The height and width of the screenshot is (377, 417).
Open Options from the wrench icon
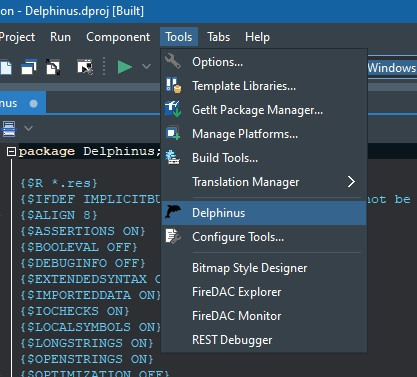click(x=173, y=61)
